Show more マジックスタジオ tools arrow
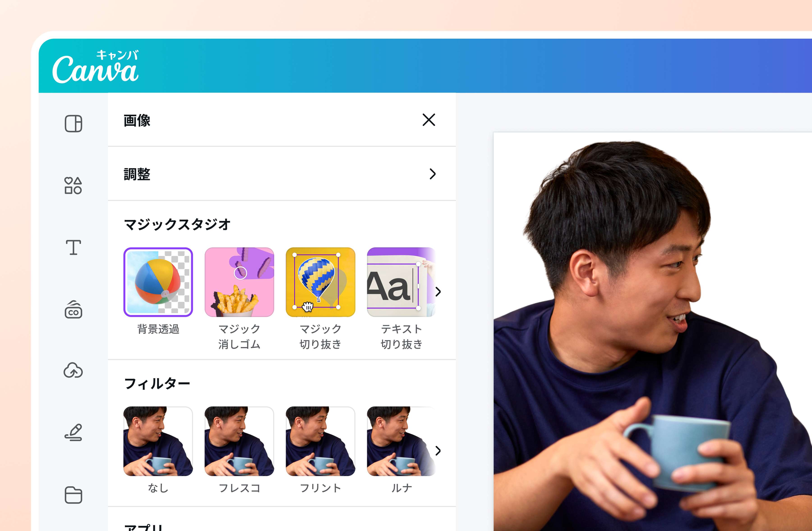 [x=438, y=292]
